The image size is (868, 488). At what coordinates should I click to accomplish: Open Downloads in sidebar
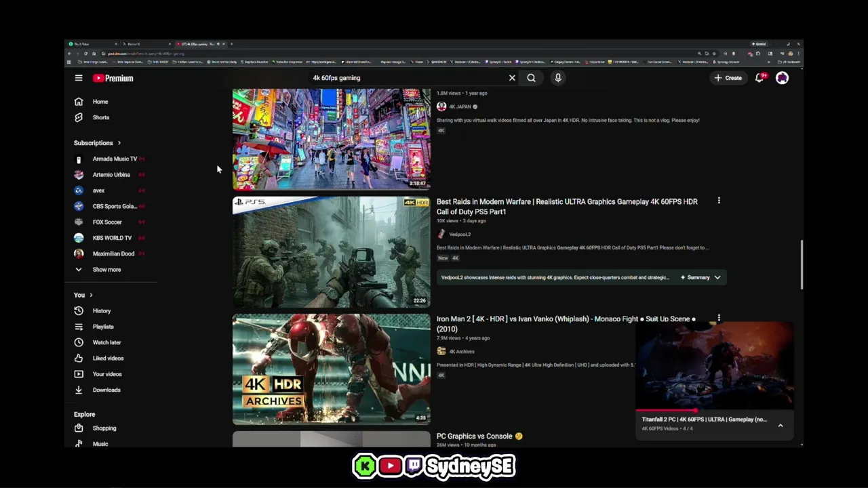(106, 390)
